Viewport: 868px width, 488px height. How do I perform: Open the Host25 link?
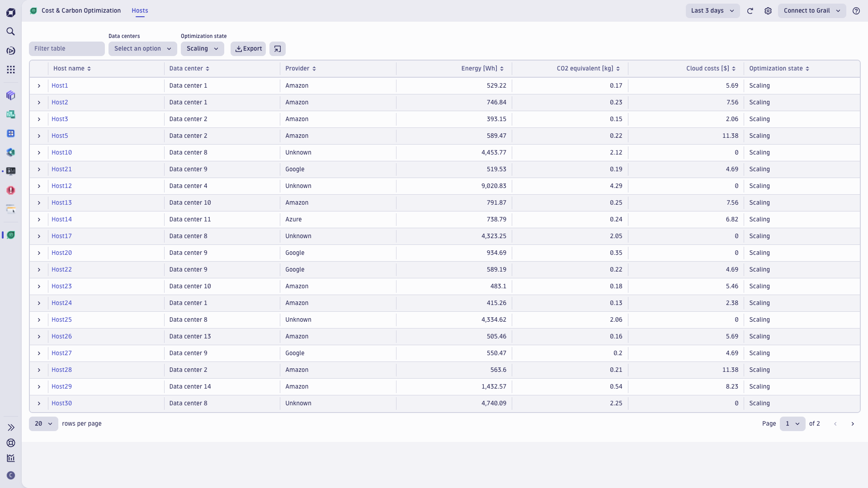click(61, 320)
